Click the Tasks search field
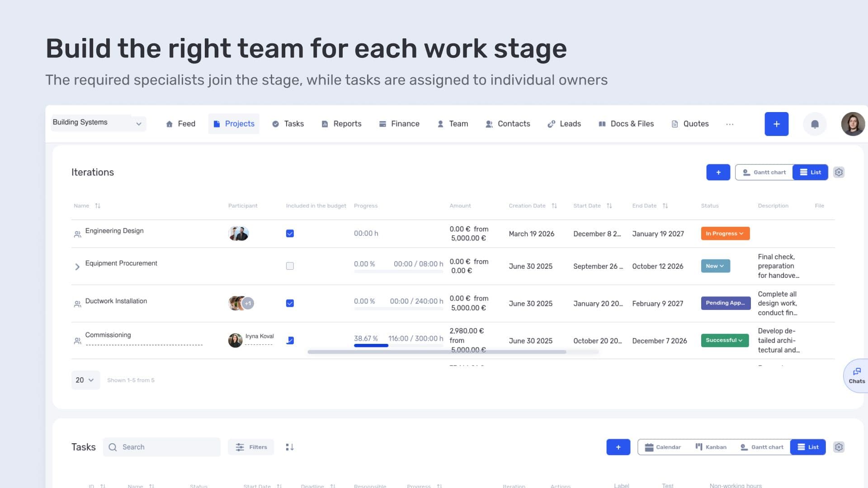 pos(162,447)
